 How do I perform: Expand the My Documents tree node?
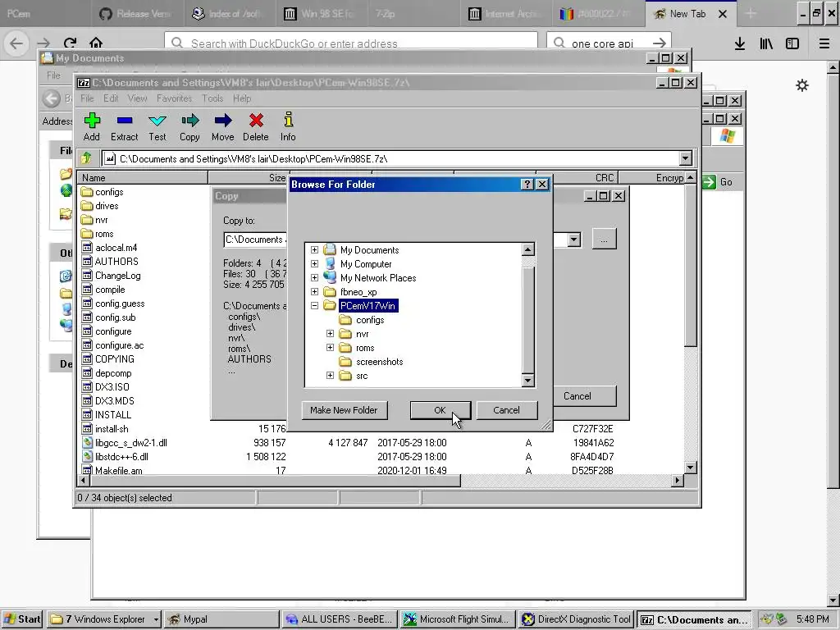coord(314,249)
